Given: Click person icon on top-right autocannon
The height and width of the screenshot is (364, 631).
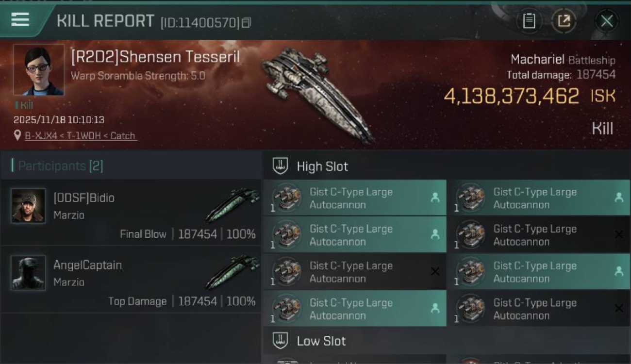Looking at the screenshot, I should click(x=619, y=198).
